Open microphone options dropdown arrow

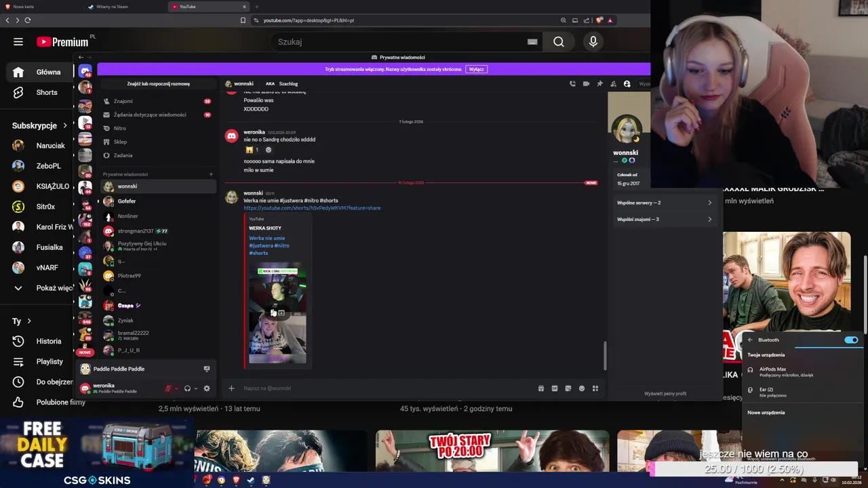point(176,388)
